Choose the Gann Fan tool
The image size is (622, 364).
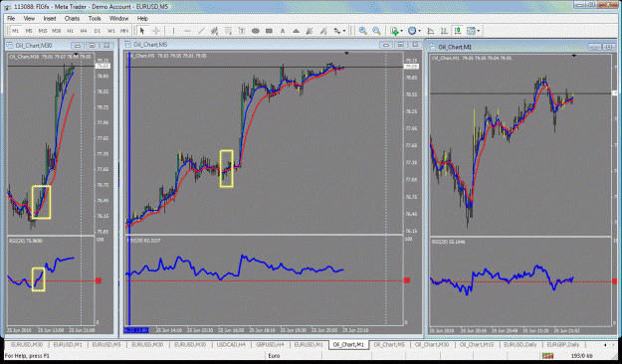pos(310,31)
